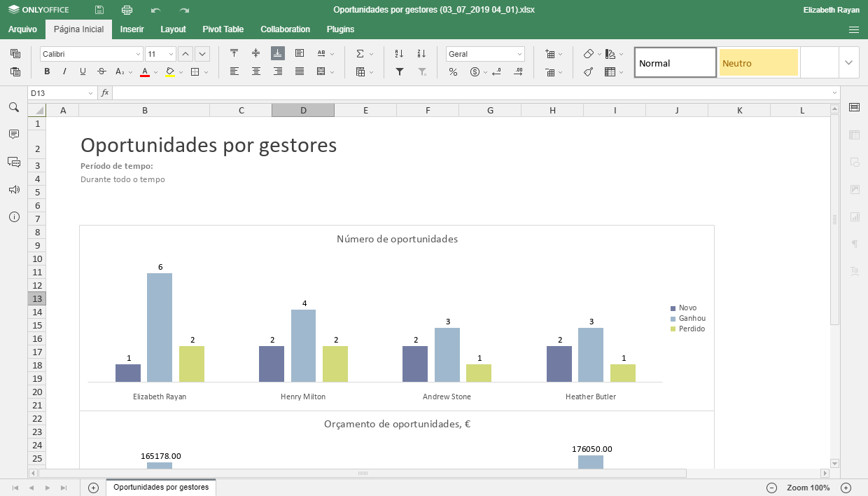Apply filter using the funnel icon
This screenshot has width=868, height=496.
[399, 71]
